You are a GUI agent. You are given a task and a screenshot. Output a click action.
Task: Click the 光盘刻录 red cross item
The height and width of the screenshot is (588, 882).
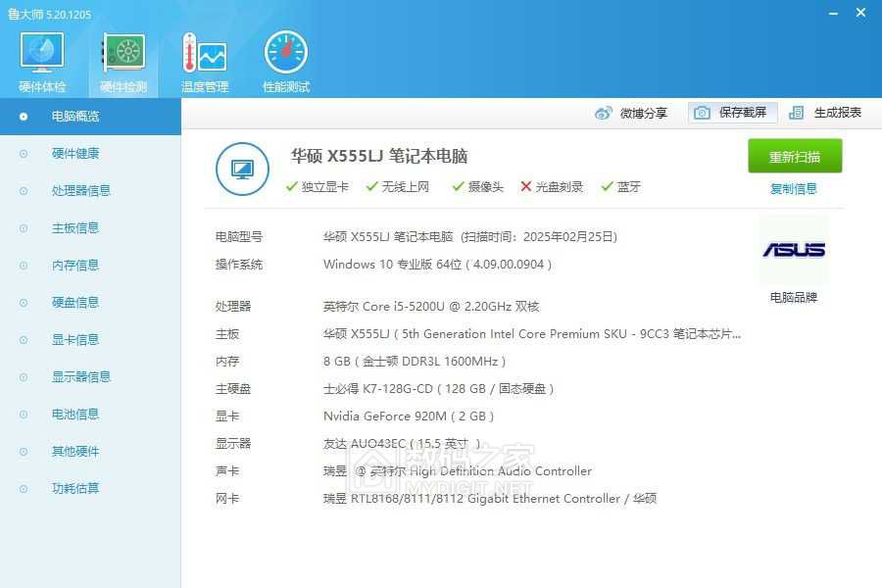pyautogui.click(x=552, y=187)
